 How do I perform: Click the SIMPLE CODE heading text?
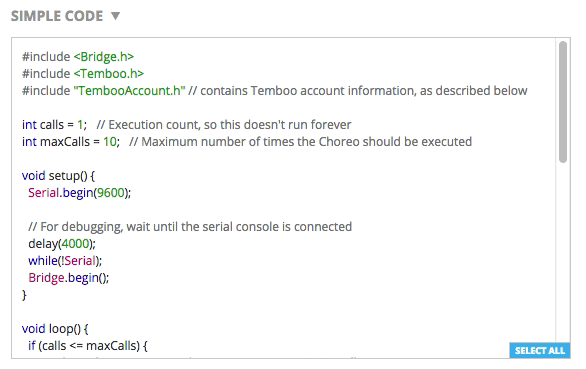point(57,16)
